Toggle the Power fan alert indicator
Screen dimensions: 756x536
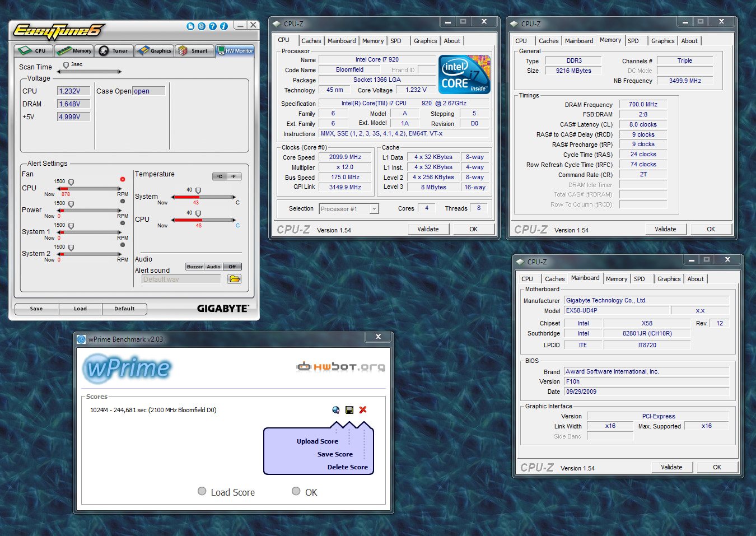pos(123,201)
